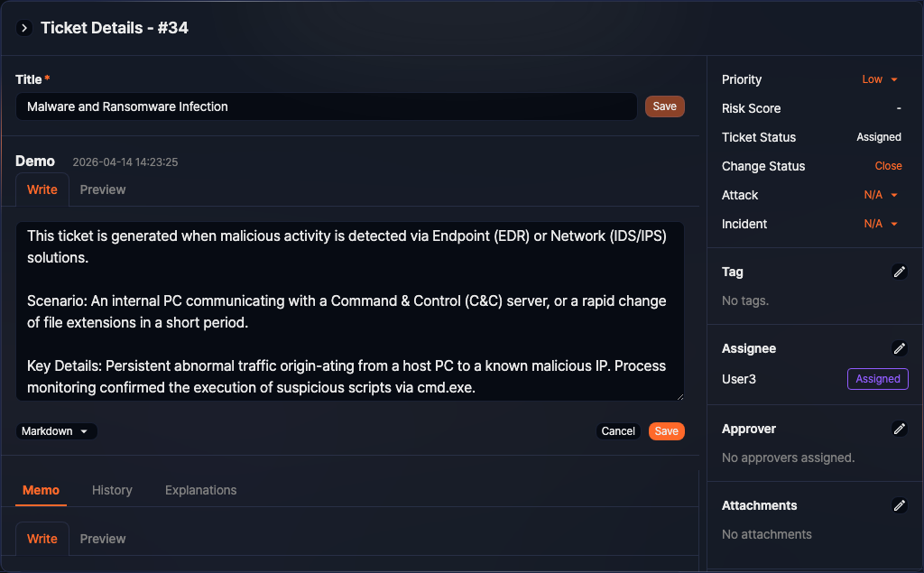The height and width of the screenshot is (573, 924).
Task: Click into the Title input field
Action: tap(325, 106)
